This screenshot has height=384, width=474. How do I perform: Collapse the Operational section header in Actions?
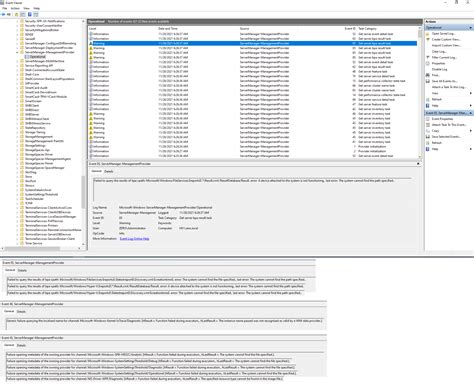471,28
